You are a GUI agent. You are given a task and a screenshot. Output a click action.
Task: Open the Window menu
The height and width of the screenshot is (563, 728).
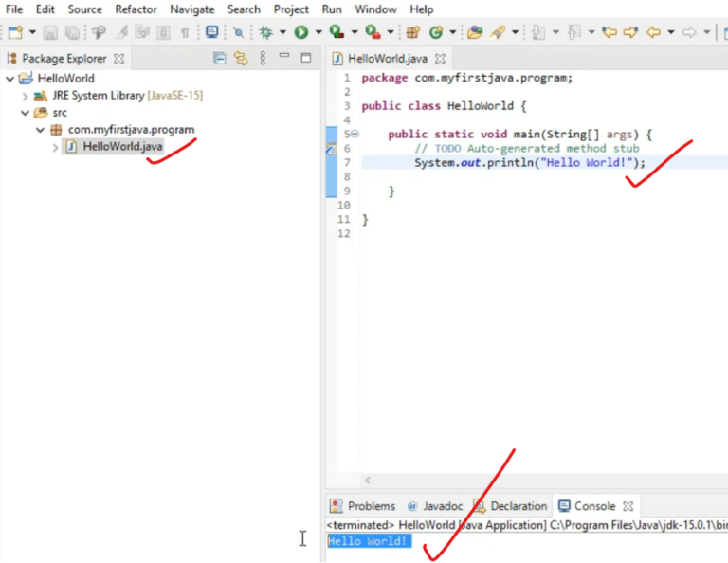click(x=375, y=9)
